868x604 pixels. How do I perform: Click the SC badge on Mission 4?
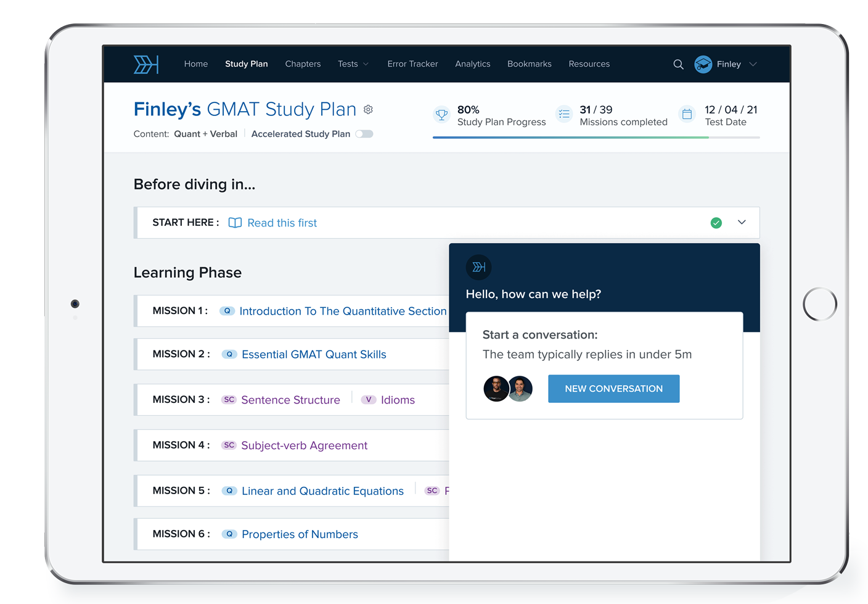229,445
